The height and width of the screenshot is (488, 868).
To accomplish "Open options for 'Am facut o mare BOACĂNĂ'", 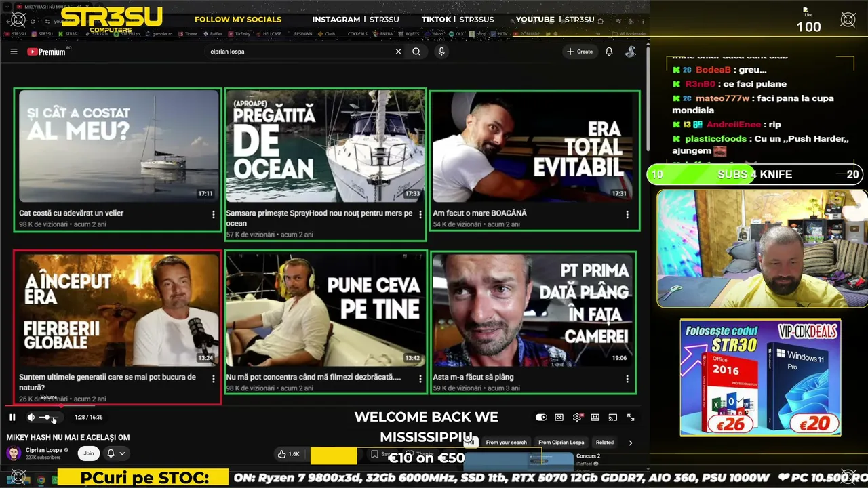I will click(627, 215).
